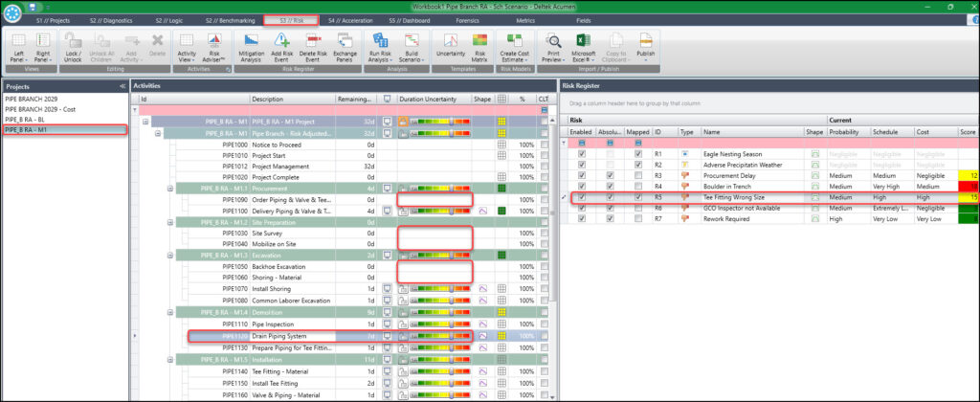Toggle CLT checkbox for Notice to Proceed
The height and width of the screenshot is (402, 980).
coord(545,145)
